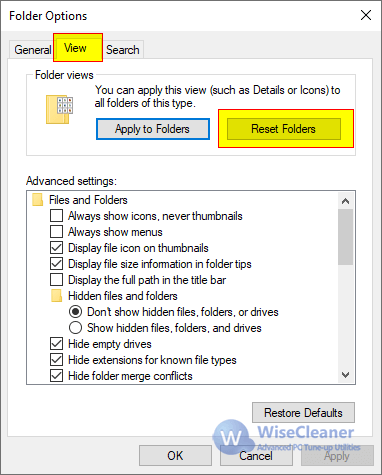Screen dimensions: 382x475
Task: Click the Advanced settings label
Action: 72,181
